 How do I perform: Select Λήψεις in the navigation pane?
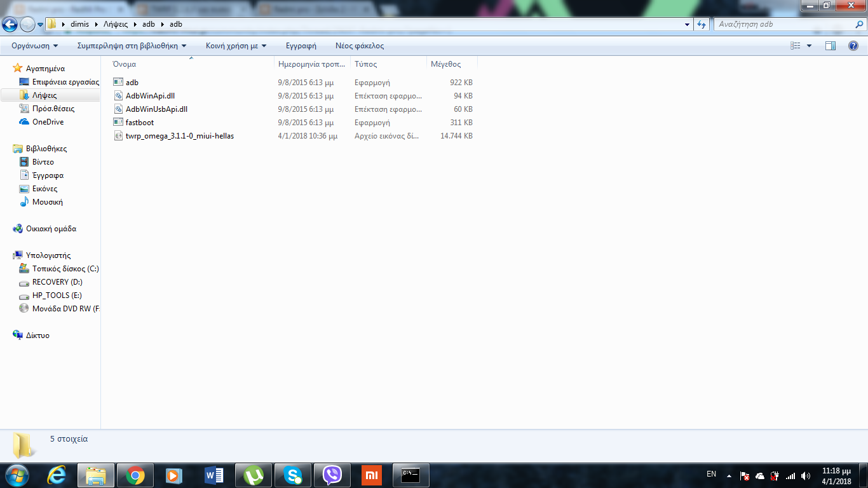[44, 95]
